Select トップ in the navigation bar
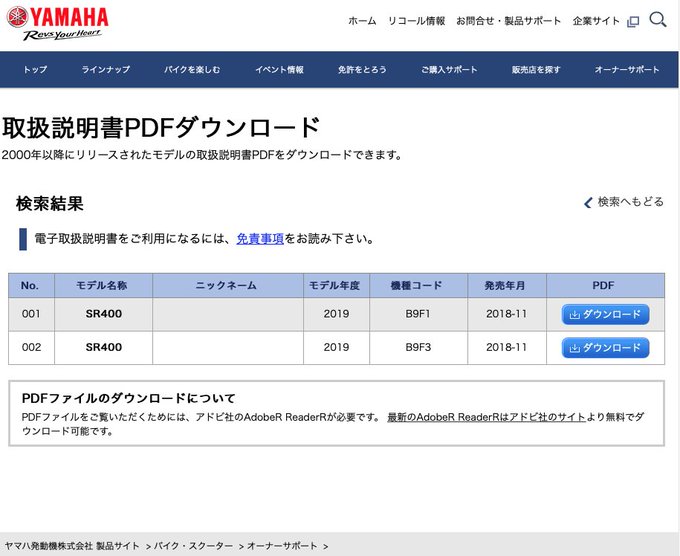The image size is (680, 556). pyautogui.click(x=35, y=70)
